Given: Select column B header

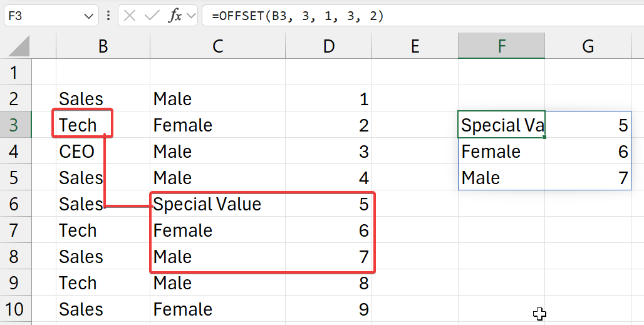Looking at the screenshot, I should [103, 46].
